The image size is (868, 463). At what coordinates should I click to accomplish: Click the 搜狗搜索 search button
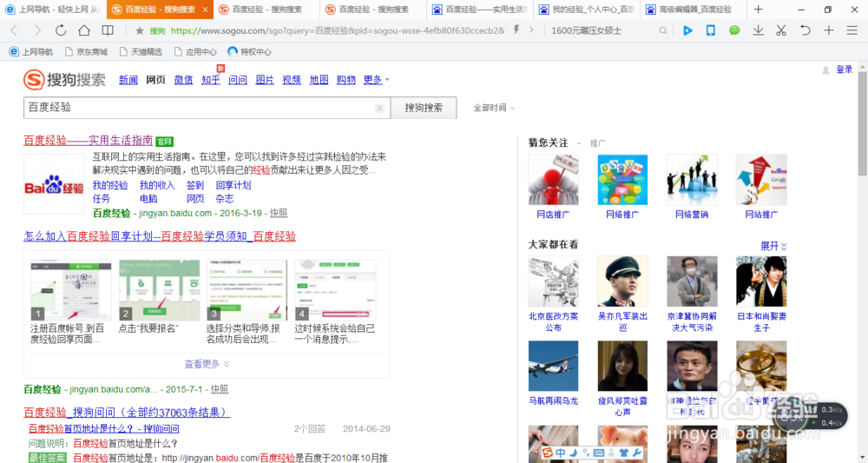(424, 108)
